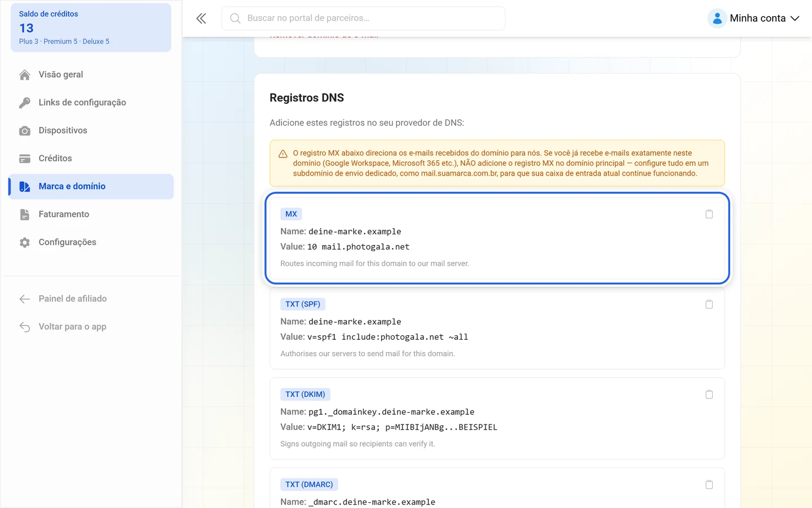This screenshot has height=508, width=812.
Task: Open the Faturamento page
Action: 91,214
